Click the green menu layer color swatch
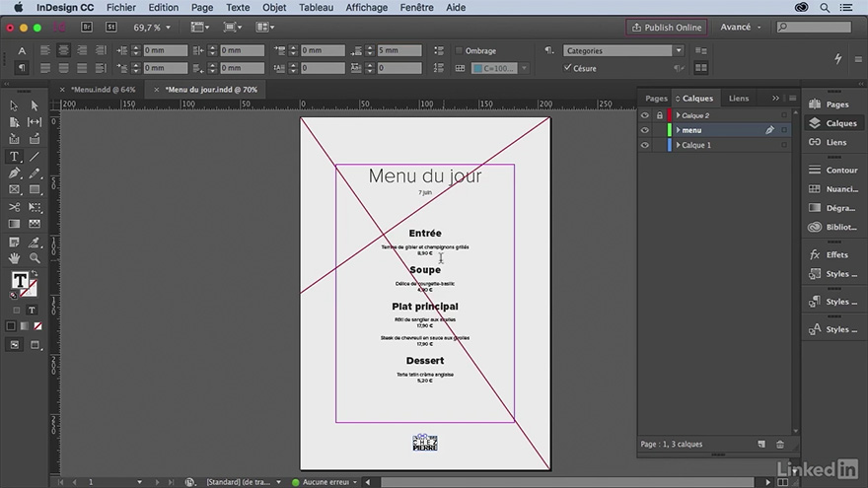Image resolution: width=868 pixels, height=488 pixels. pos(670,130)
